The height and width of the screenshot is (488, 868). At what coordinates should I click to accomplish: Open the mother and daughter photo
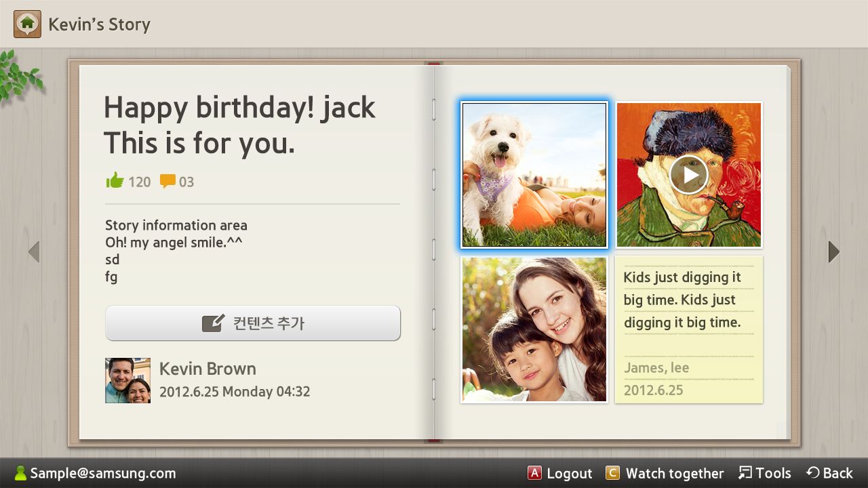[534, 329]
